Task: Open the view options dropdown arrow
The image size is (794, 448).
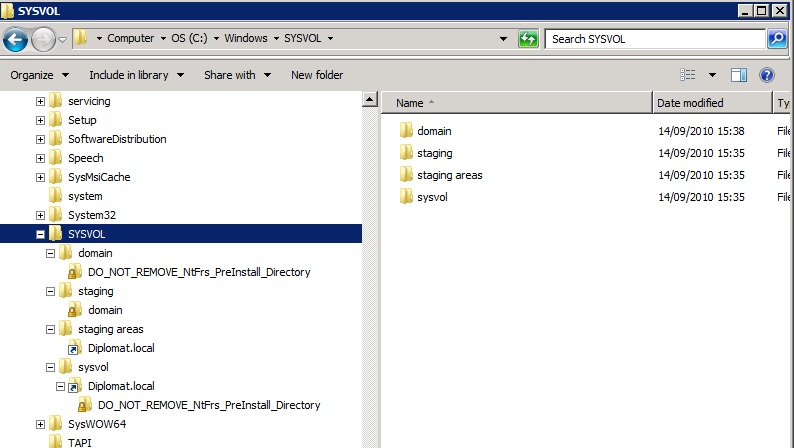Action: click(x=712, y=75)
